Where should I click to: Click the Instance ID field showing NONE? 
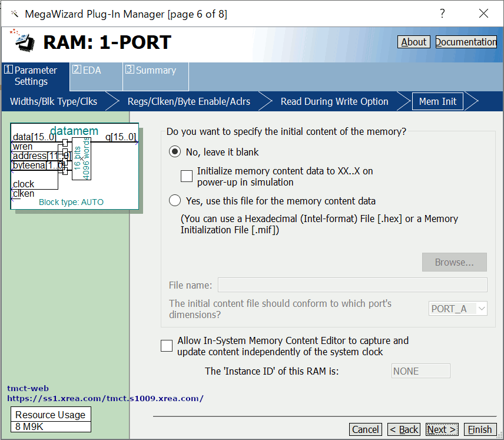(x=420, y=371)
